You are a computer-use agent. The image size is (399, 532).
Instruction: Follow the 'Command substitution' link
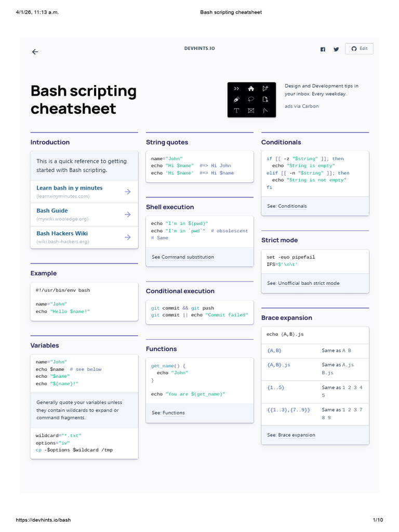pyautogui.click(x=188, y=257)
